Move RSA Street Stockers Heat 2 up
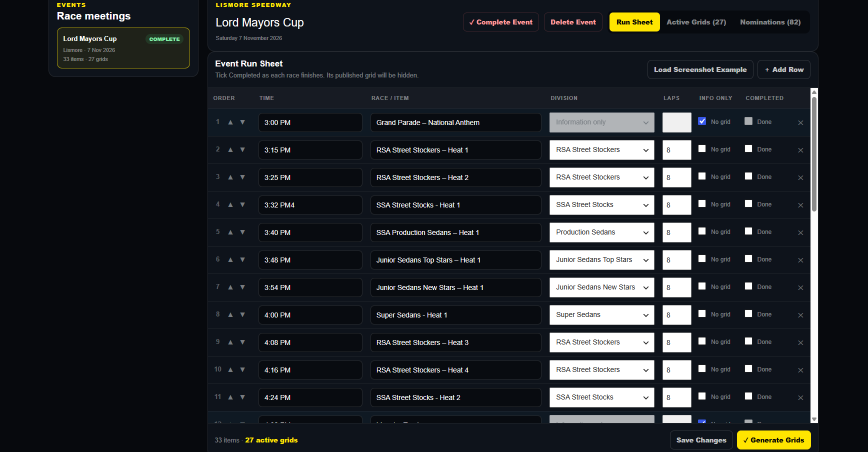Image resolution: width=868 pixels, height=452 pixels. [230, 177]
